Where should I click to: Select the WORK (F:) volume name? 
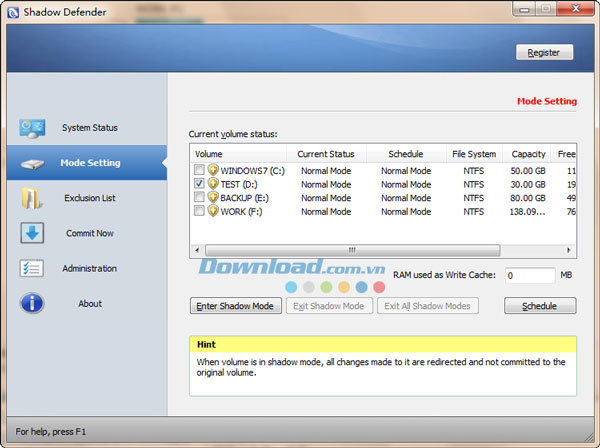click(241, 212)
